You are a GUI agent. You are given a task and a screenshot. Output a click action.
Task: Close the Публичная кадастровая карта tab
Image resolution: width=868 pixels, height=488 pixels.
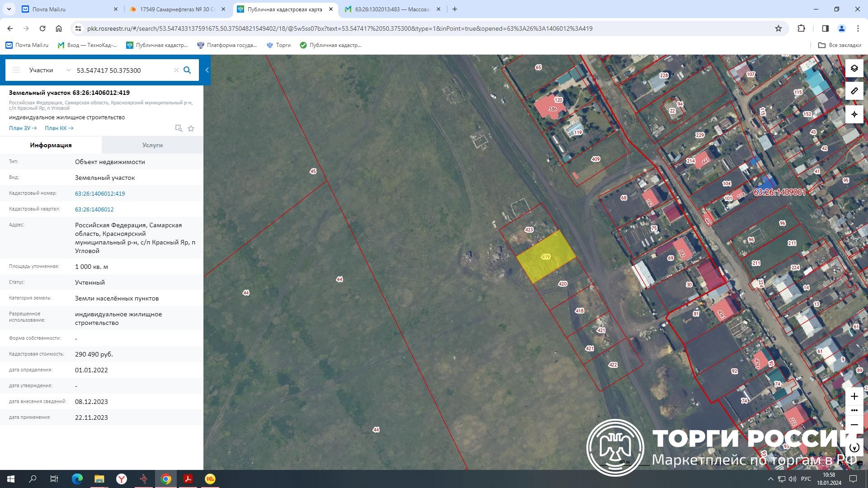[331, 9]
